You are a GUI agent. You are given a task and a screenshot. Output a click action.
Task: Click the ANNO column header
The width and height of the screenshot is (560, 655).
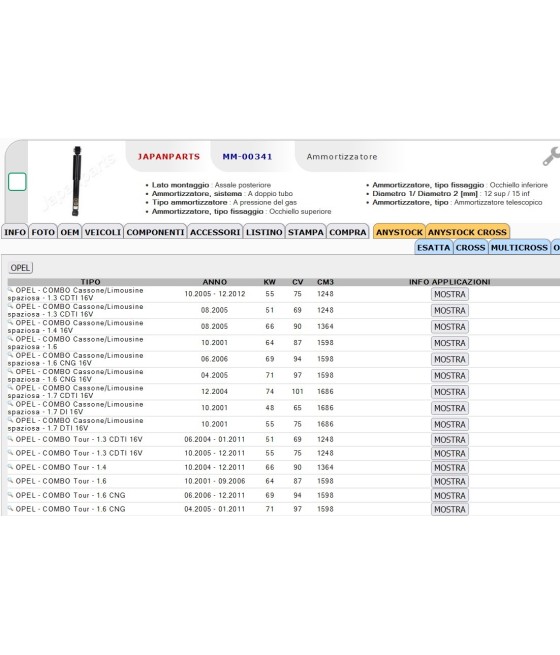click(215, 282)
